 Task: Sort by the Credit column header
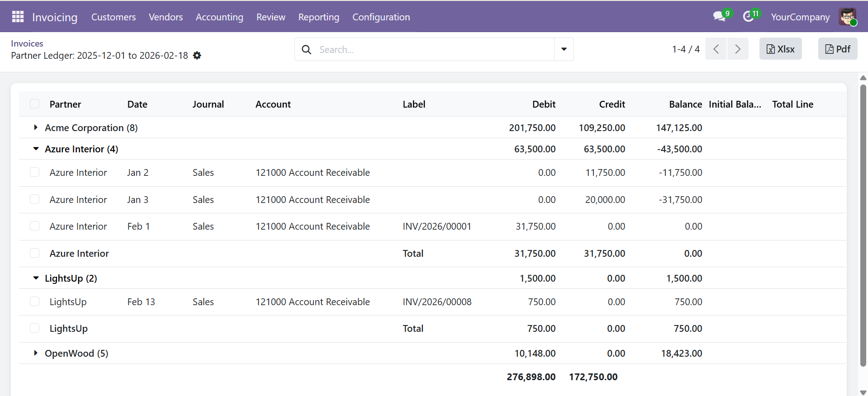tap(612, 104)
